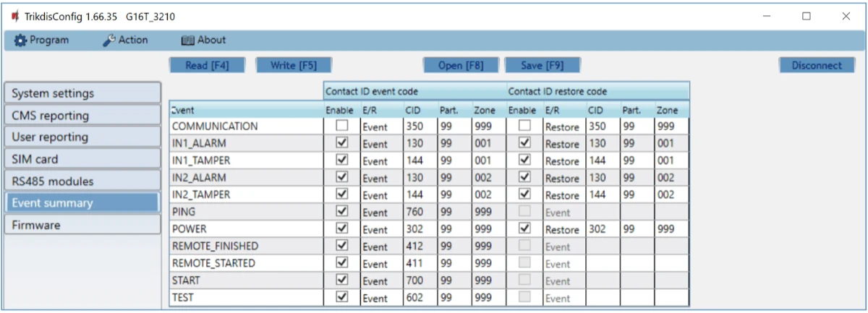The width and height of the screenshot is (868, 313).
Task: Switch to System settings tab
Action: [x=82, y=93]
